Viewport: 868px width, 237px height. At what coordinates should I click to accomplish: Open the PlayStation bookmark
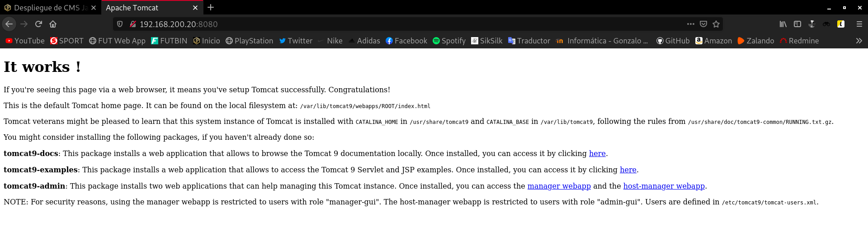[249, 41]
